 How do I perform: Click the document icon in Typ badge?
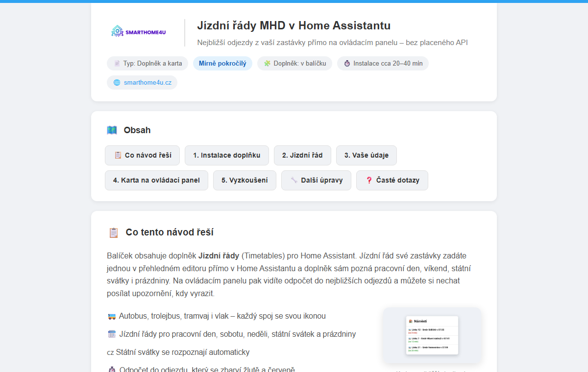117,63
